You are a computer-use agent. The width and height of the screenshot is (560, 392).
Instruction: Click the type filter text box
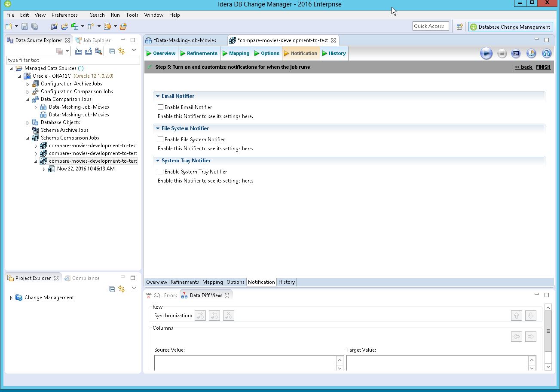pos(73,60)
